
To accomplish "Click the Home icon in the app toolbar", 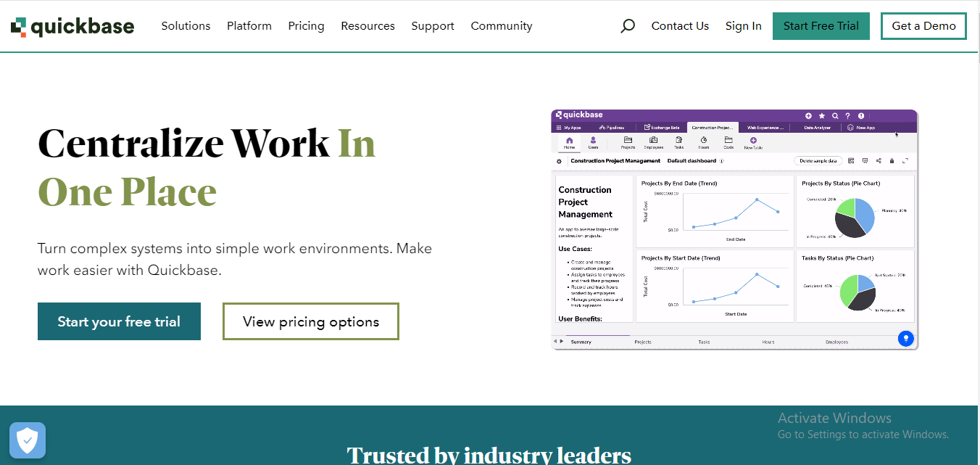I will pos(569,142).
